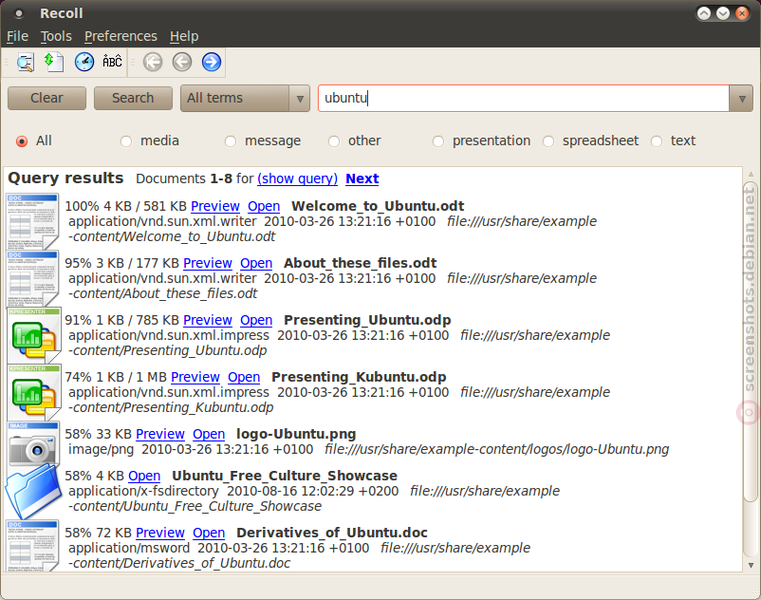Go to previous results page arrow
The height and width of the screenshot is (600, 761).
coord(182,62)
